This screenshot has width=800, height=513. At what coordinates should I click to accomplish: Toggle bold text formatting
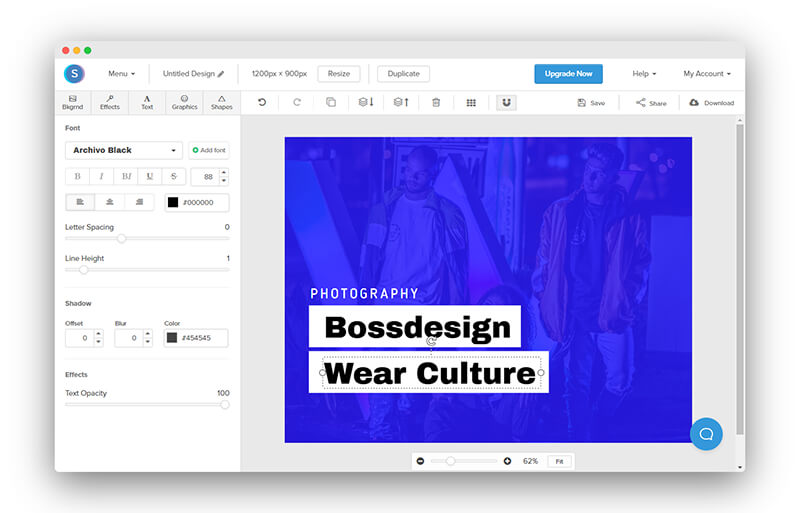click(x=78, y=176)
